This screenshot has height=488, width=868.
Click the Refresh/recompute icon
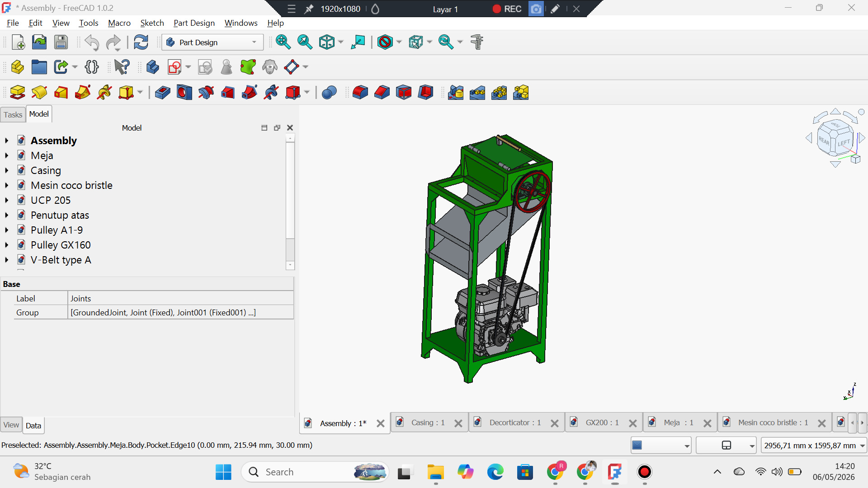(141, 42)
